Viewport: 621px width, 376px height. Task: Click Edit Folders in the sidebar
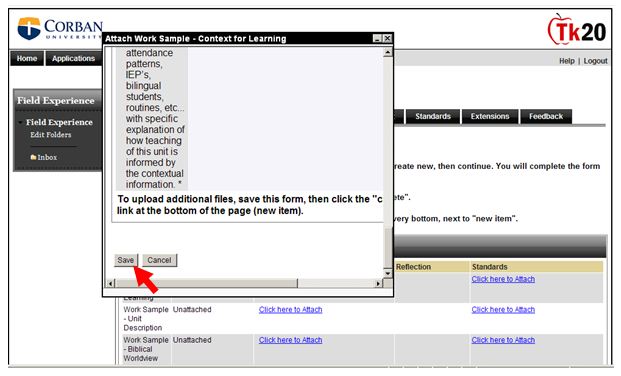pyautogui.click(x=51, y=135)
